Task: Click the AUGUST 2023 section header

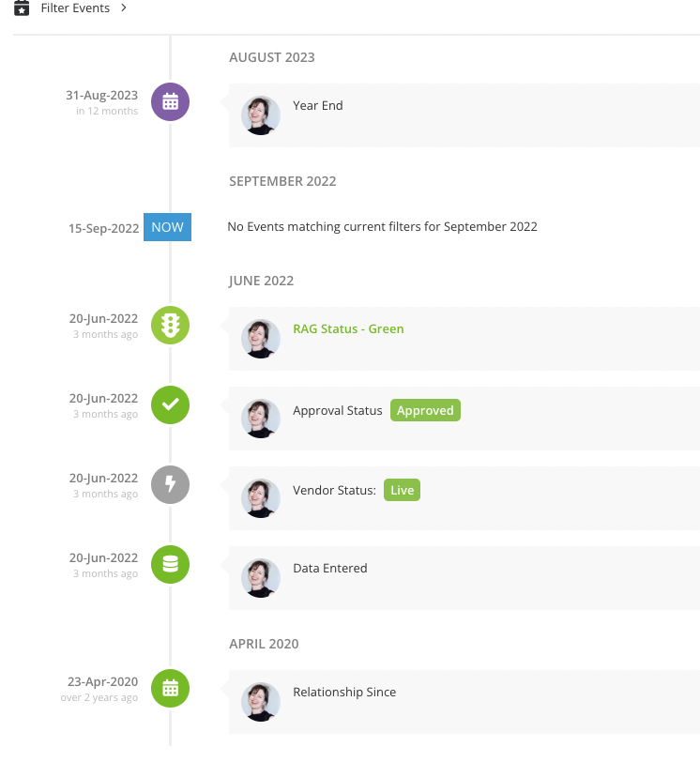Action: coord(272,57)
